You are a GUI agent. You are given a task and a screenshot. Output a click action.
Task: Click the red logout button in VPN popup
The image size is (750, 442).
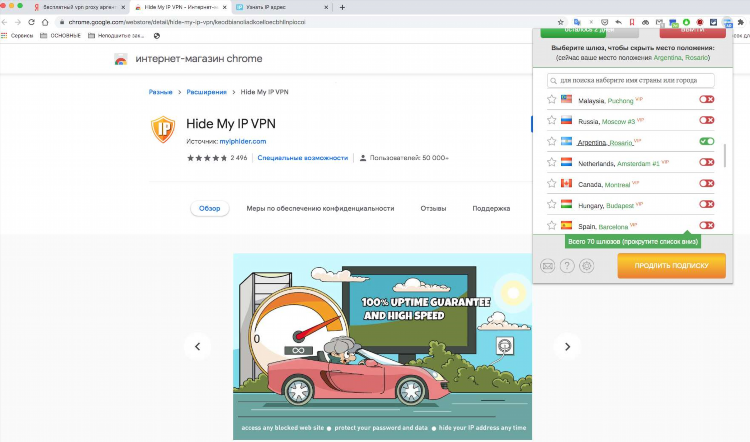(693, 32)
